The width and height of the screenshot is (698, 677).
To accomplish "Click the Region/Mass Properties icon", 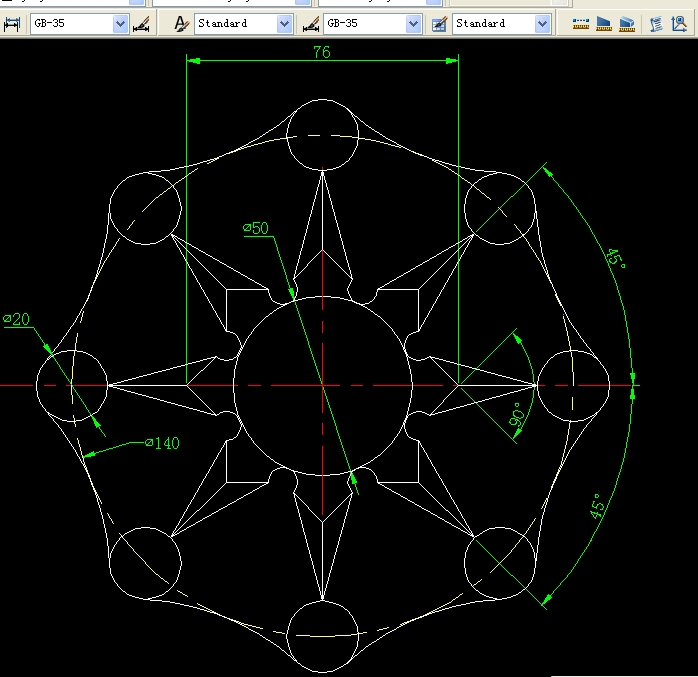I will [x=627, y=24].
